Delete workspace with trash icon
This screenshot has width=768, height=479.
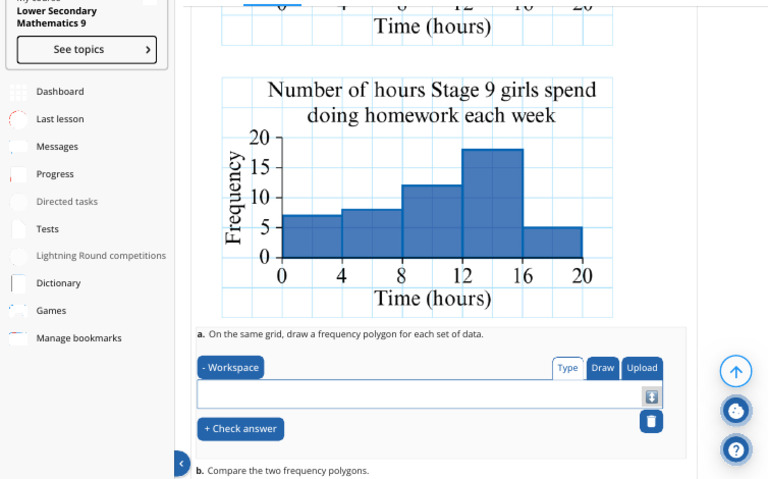pyautogui.click(x=651, y=421)
